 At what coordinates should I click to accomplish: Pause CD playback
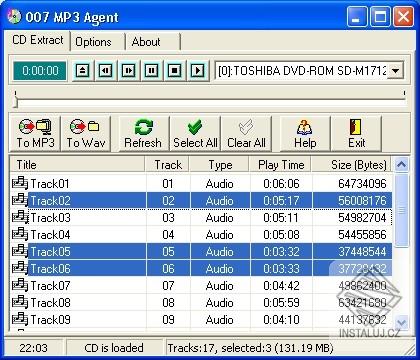pyautogui.click(x=151, y=71)
